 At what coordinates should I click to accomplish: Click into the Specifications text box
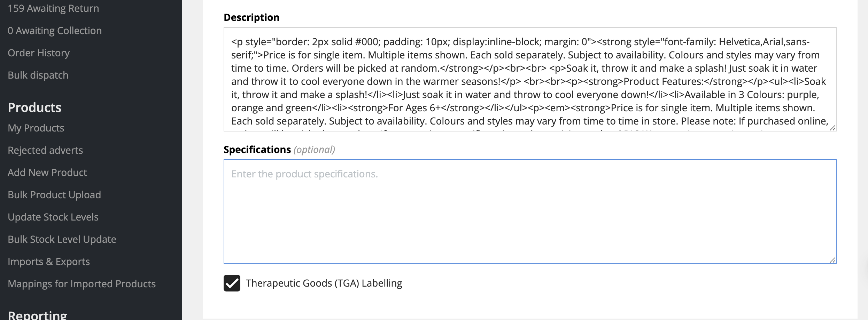coord(530,211)
